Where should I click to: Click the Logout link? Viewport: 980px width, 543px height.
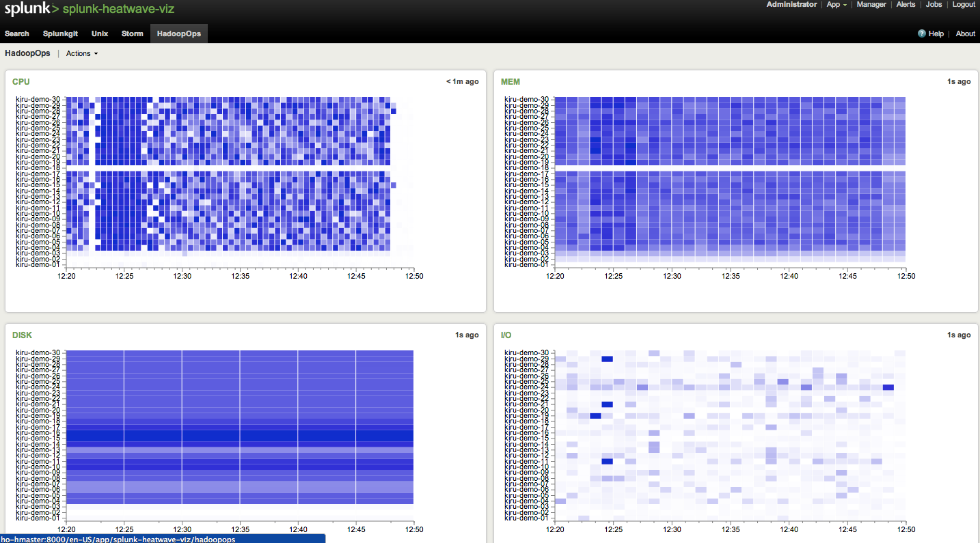(x=964, y=4)
